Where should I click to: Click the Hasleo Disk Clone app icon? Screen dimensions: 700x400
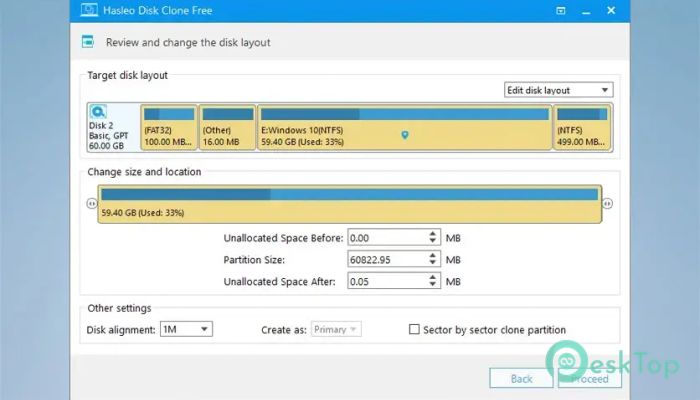coord(89,10)
